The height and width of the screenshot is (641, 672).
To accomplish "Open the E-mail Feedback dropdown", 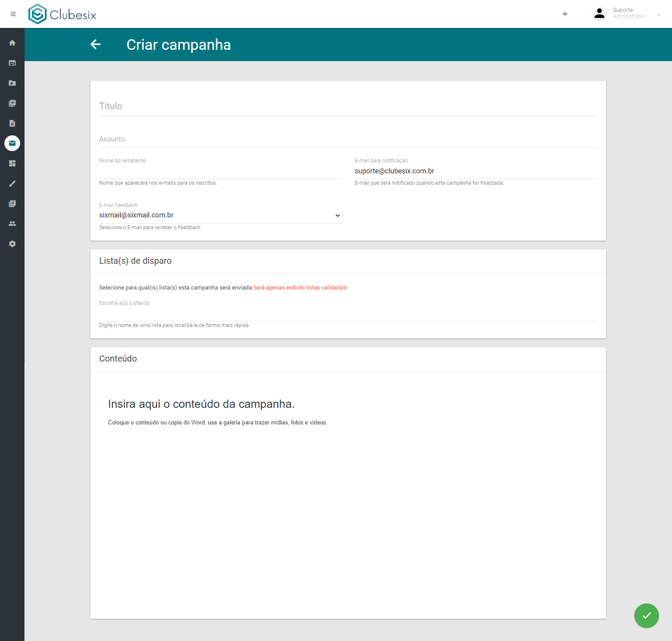I will [x=220, y=215].
